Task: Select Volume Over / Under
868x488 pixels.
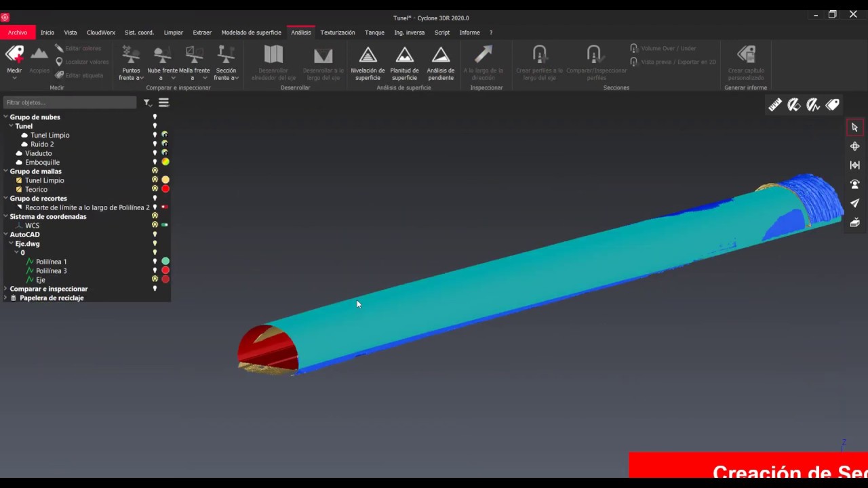Action: pyautogui.click(x=663, y=48)
